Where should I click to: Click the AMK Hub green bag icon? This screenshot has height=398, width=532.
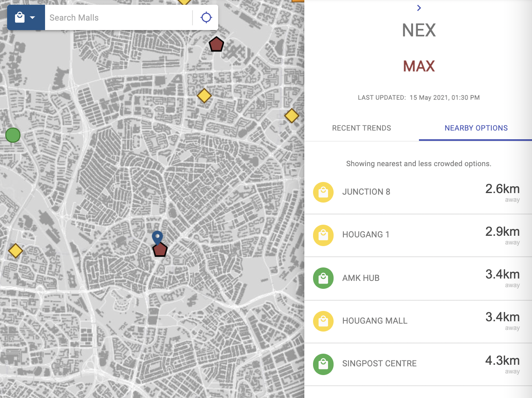pos(323,279)
